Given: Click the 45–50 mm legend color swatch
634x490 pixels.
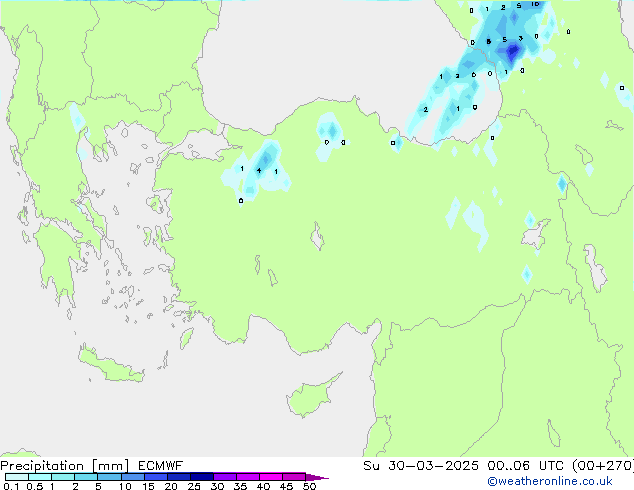Looking at the screenshot, I should click(294, 477).
